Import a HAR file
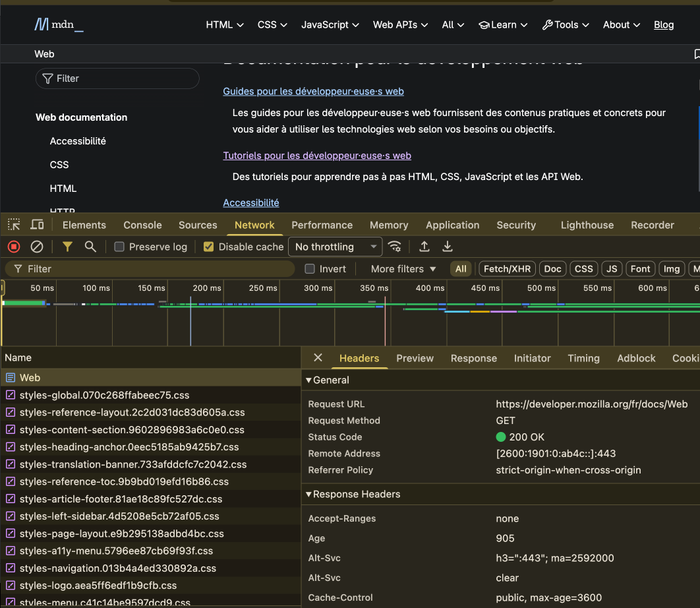This screenshot has height=608, width=700. [424, 246]
